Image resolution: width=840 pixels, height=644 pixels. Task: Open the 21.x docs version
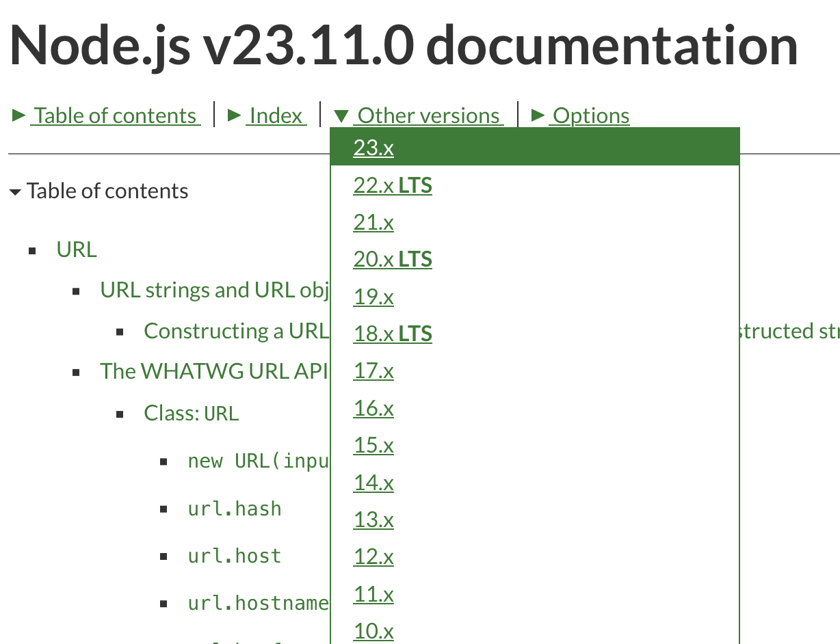373,222
